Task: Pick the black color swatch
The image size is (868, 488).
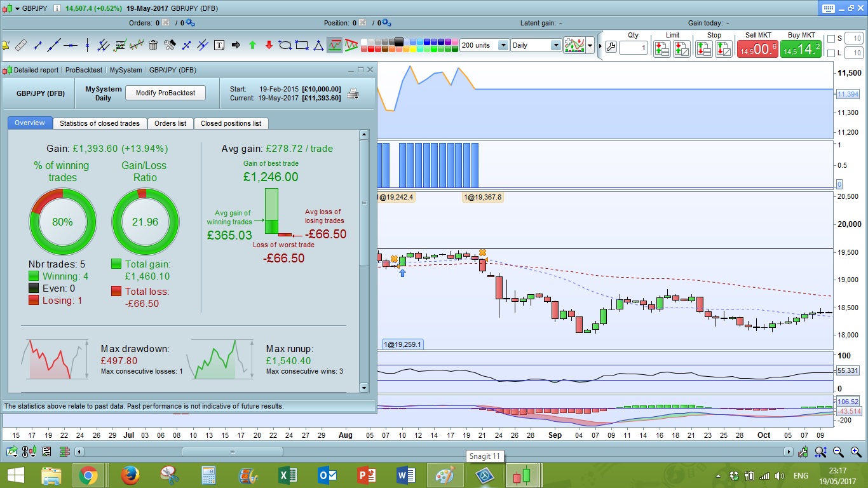Action: pos(399,42)
